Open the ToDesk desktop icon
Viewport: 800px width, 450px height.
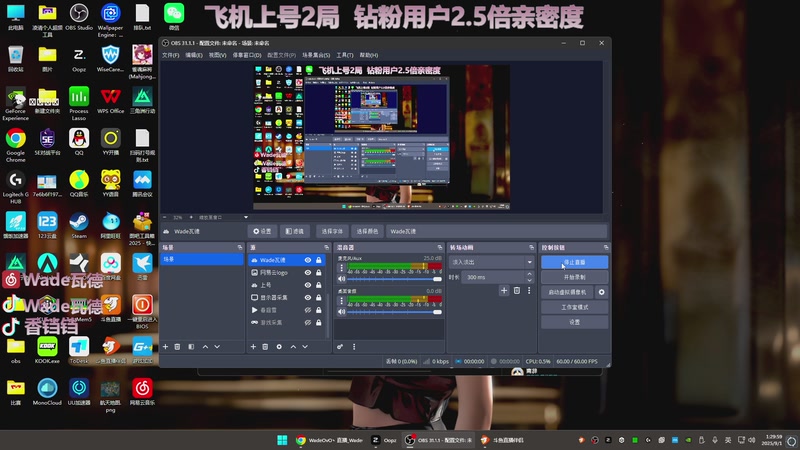coord(79,351)
